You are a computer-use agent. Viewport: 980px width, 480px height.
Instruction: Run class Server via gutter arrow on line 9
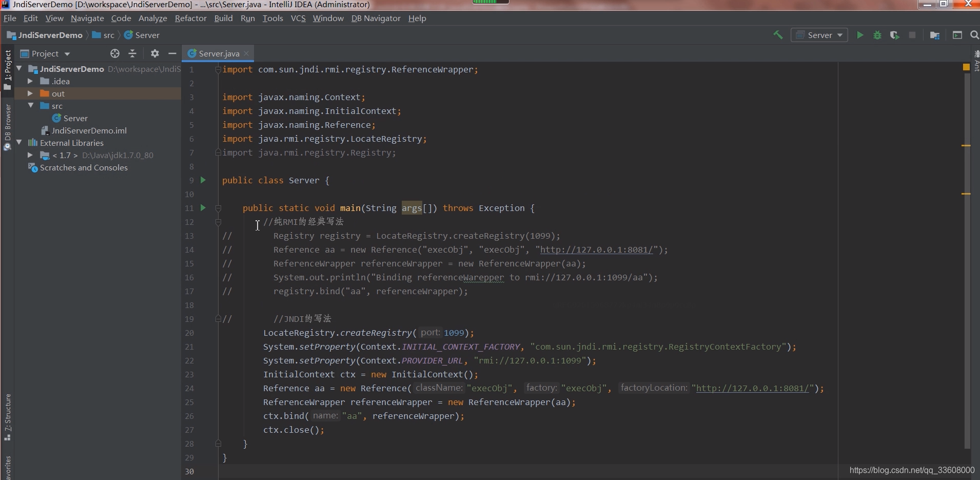point(203,180)
